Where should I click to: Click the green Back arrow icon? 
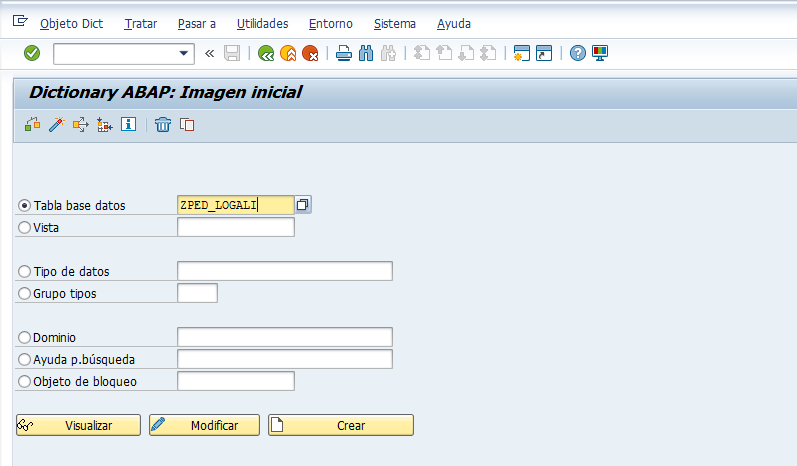266,53
